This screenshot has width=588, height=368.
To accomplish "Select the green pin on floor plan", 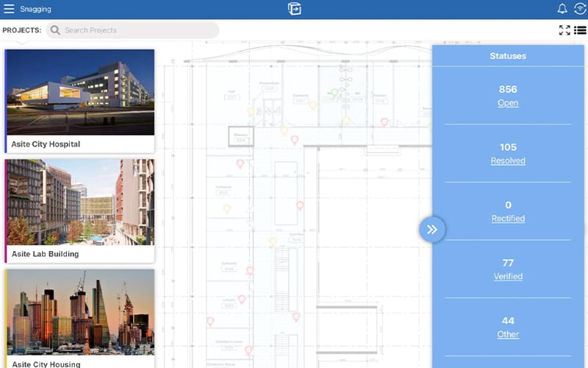I will (334, 93).
